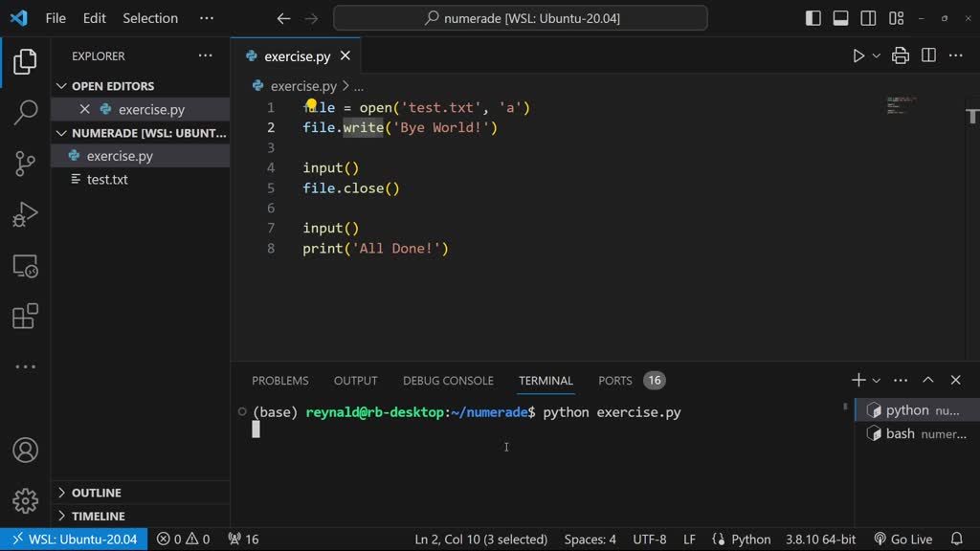Screen dimensions: 980x551
Task: Switch to the Debug Console tab
Action: (448, 381)
